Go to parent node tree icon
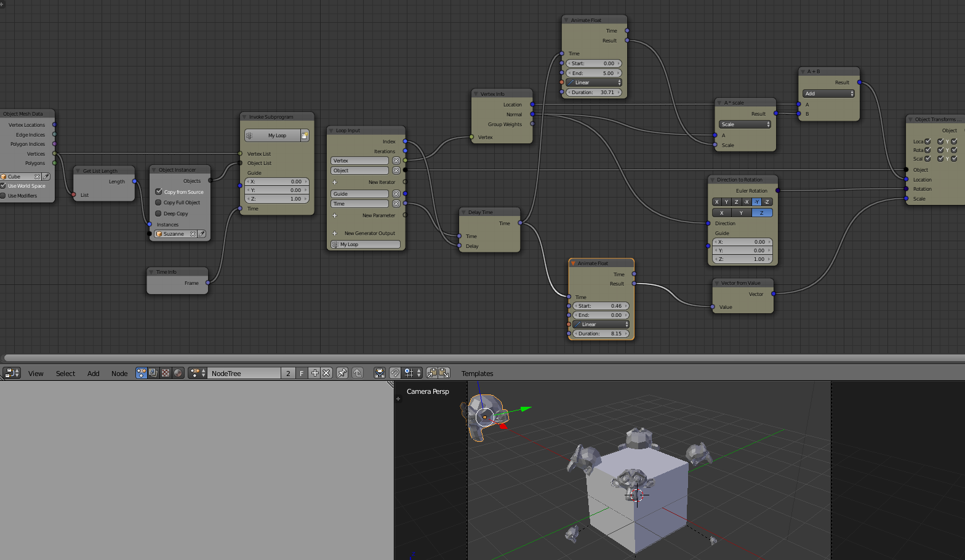This screenshot has height=560, width=965. pyautogui.click(x=358, y=373)
